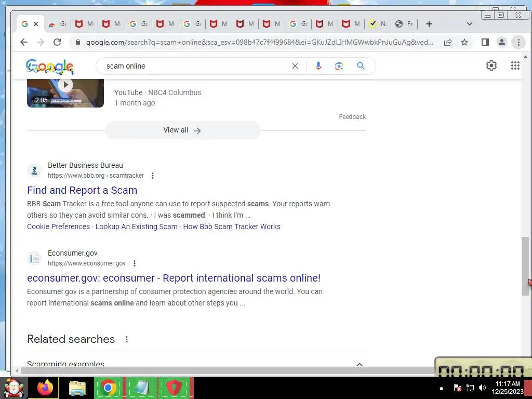Click into the 'scam online' search field
532x399 pixels.
coord(196,66)
